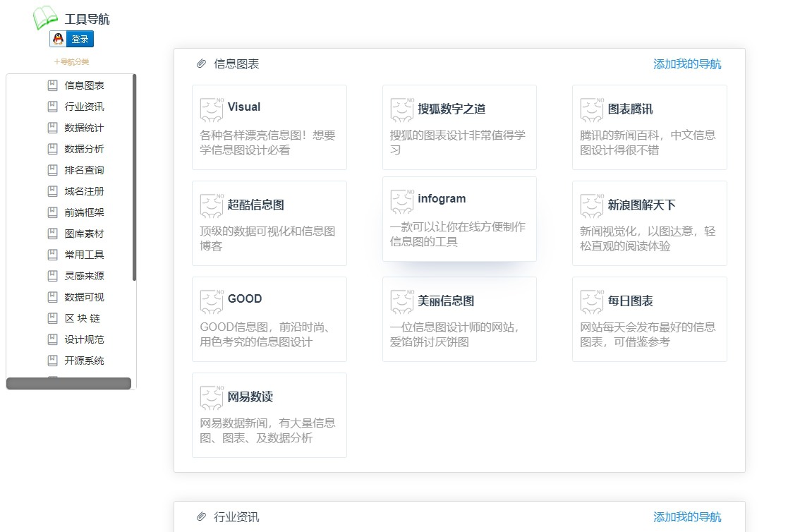Click the sidebar vertical scrollbar thumb
Viewport: 788px width, 532px height.
[x=134, y=178]
